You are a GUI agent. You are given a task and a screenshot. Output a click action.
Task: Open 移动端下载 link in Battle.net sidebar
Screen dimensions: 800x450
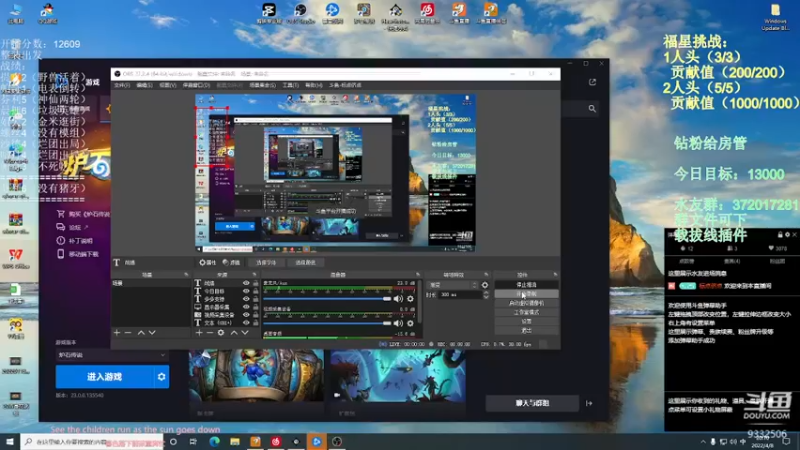coord(78,254)
